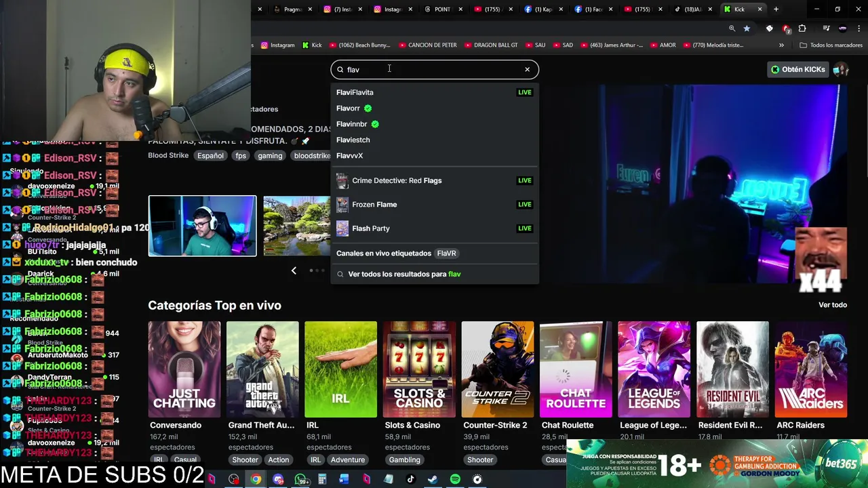Click the gaming tag chip
This screenshot has width=868, height=488.
(x=270, y=156)
